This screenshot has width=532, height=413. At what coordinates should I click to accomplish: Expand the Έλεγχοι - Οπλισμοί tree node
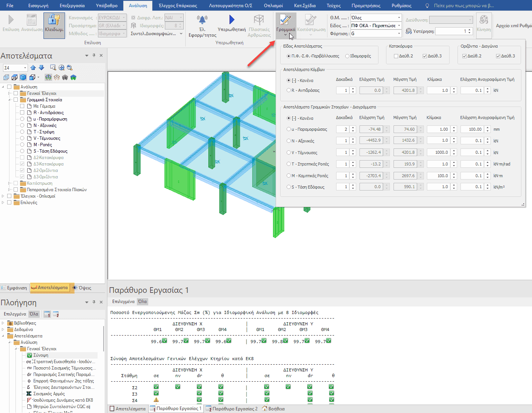point(3,196)
